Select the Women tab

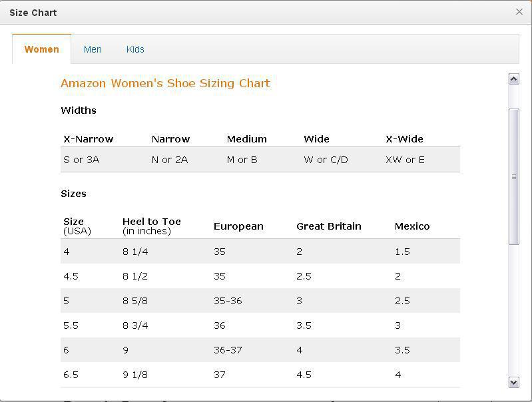(x=42, y=49)
